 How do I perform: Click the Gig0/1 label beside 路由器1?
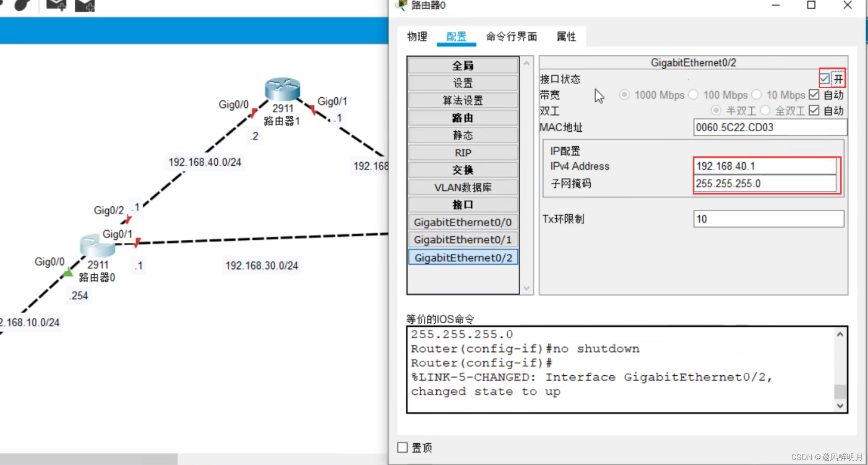[x=332, y=101]
